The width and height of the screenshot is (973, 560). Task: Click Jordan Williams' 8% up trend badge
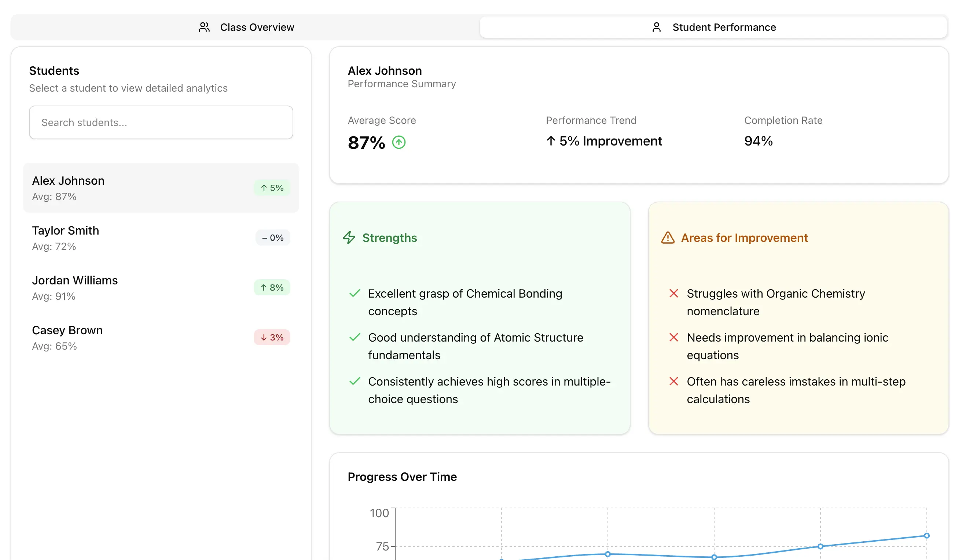click(x=272, y=287)
